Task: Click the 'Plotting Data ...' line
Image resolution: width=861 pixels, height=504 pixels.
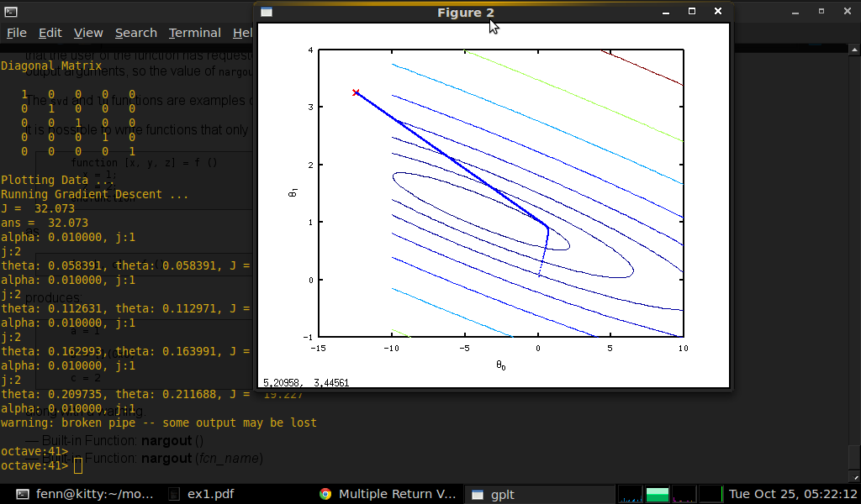Action: click(58, 180)
